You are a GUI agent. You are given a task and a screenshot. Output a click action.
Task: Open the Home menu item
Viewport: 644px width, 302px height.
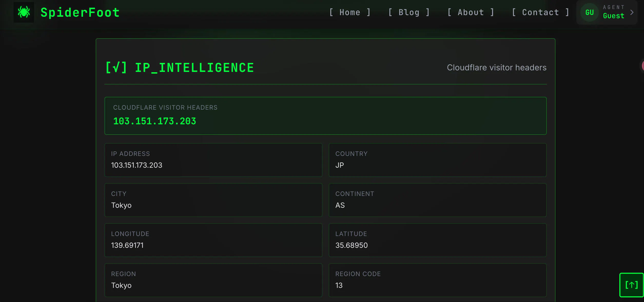[x=350, y=12]
